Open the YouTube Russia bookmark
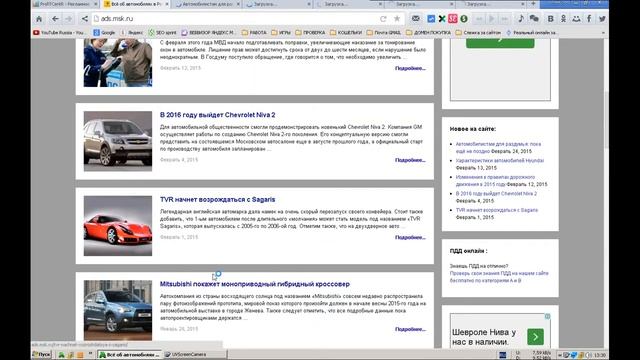640x360 pixels. click(59, 32)
